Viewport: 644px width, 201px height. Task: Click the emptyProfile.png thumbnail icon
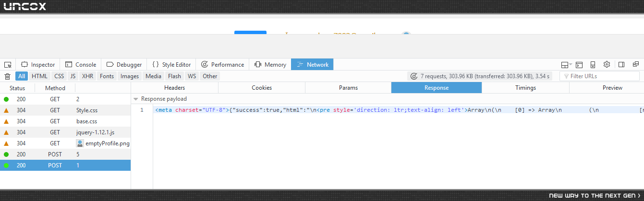coord(80,143)
